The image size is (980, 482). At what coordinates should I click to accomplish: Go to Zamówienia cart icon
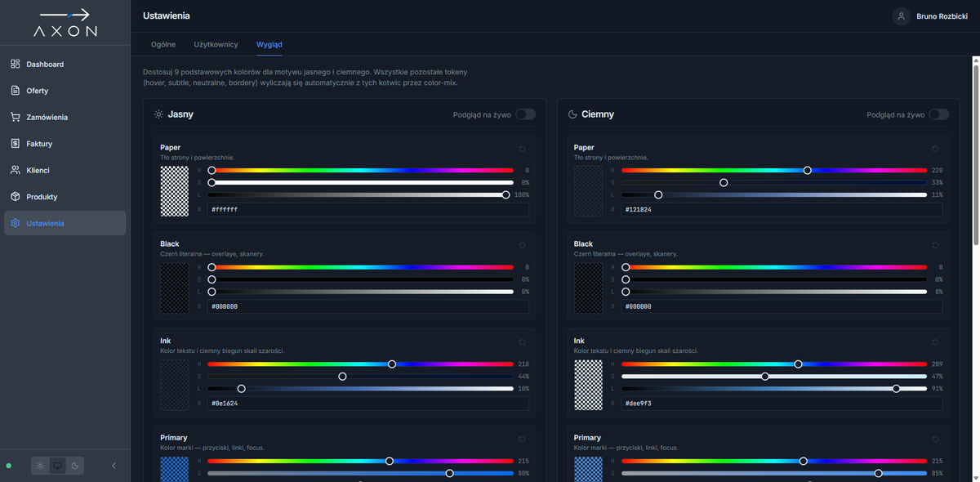16,117
